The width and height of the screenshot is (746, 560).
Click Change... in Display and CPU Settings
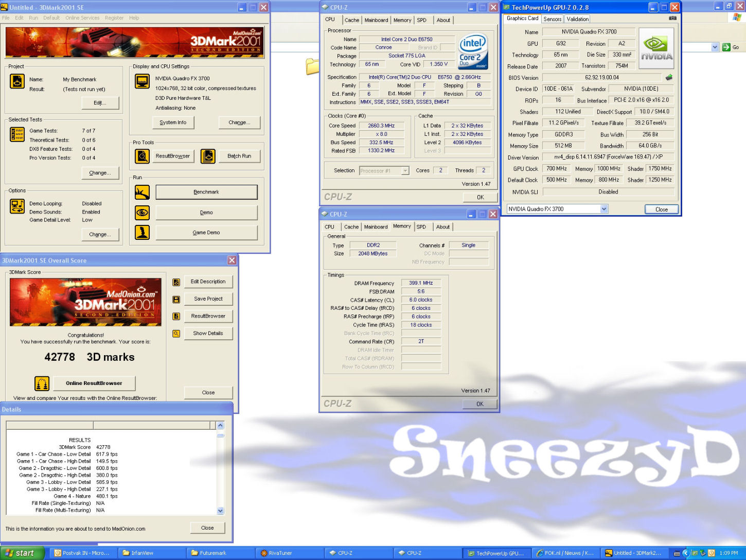pyautogui.click(x=239, y=122)
